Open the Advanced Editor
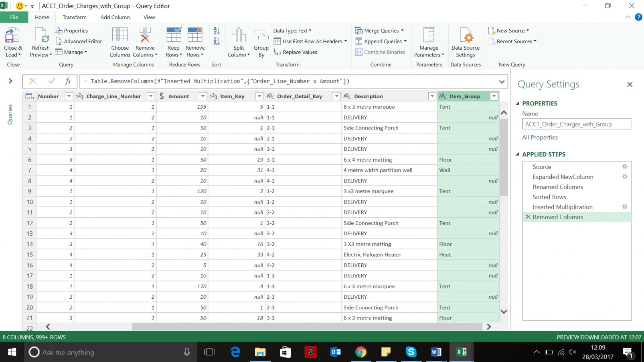Viewport: 644px width, 362px height. (x=79, y=41)
